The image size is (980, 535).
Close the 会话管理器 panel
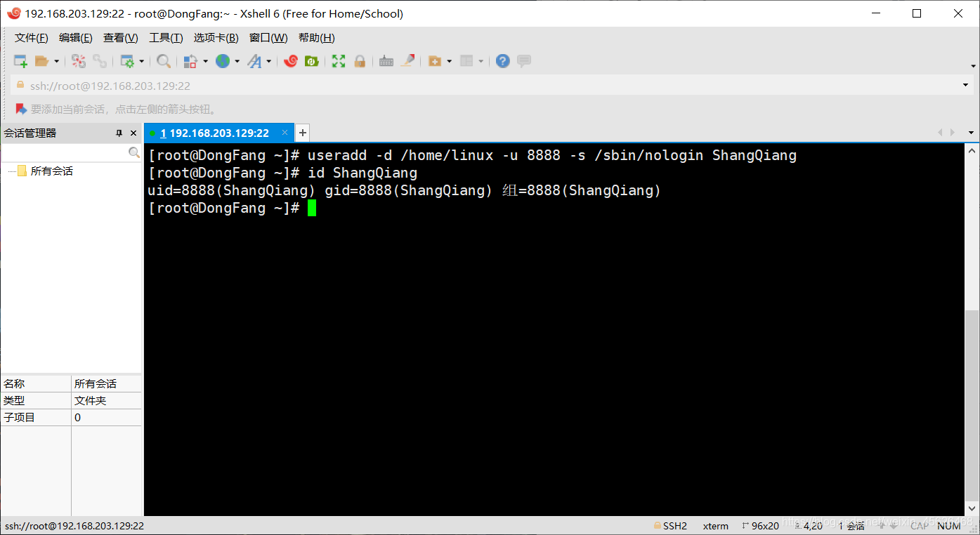[x=133, y=133]
